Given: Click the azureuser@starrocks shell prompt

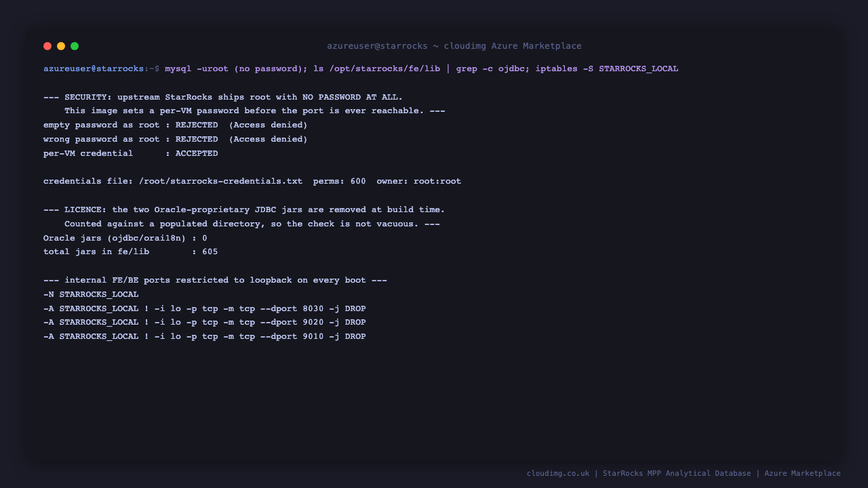Looking at the screenshot, I should click(102, 69).
